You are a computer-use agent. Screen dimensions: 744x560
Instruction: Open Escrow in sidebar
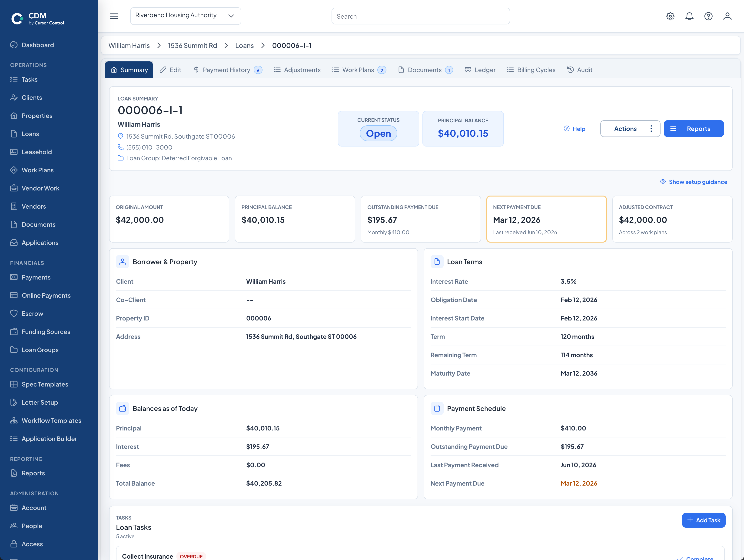coord(32,314)
